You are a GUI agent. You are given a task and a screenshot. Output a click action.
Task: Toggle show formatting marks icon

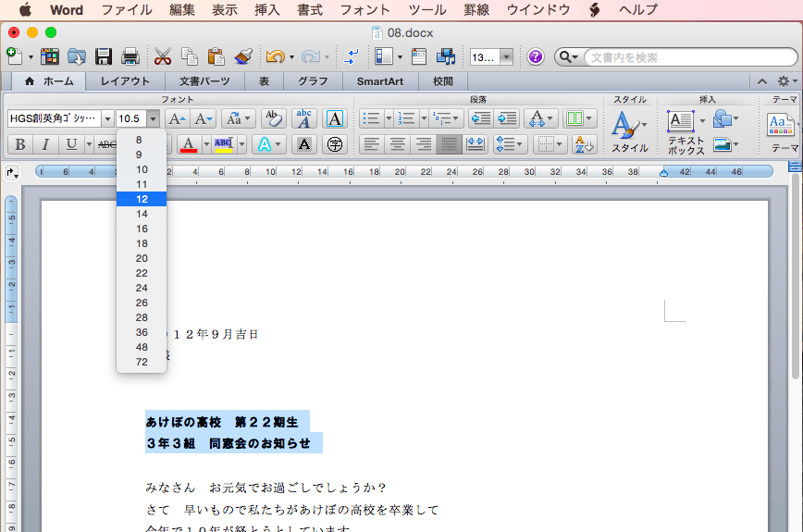(352, 56)
